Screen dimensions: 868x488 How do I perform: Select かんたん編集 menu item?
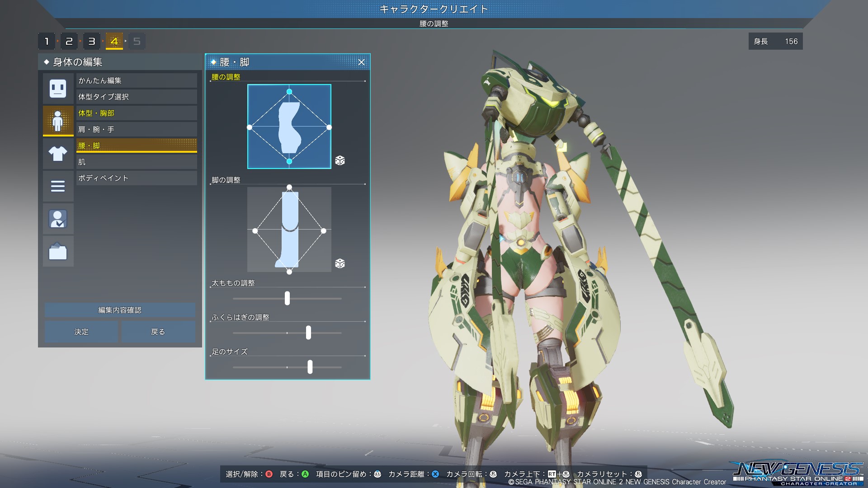136,80
